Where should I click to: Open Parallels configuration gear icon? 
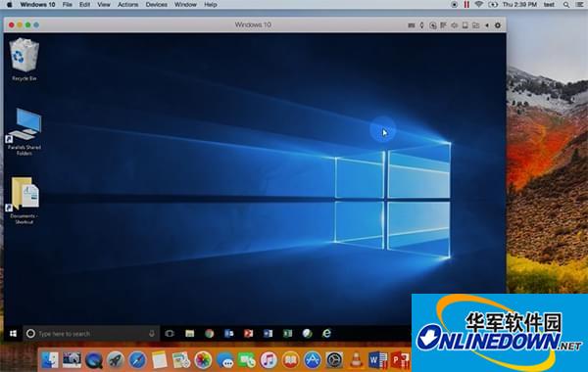(x=498, y=25)
